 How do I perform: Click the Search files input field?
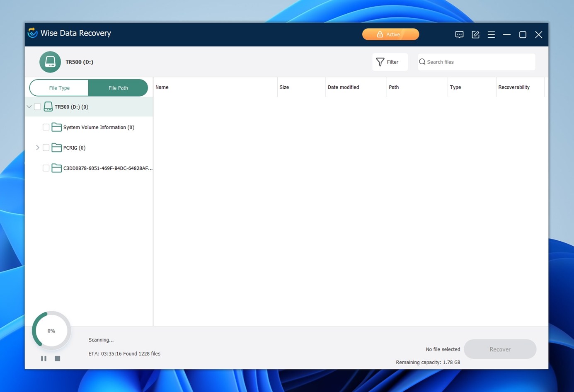477,62
